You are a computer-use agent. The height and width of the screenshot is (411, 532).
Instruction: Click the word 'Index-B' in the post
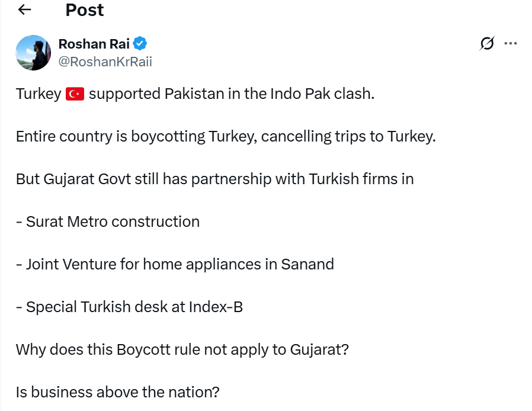pyautogui.click(x=216, y=307)
